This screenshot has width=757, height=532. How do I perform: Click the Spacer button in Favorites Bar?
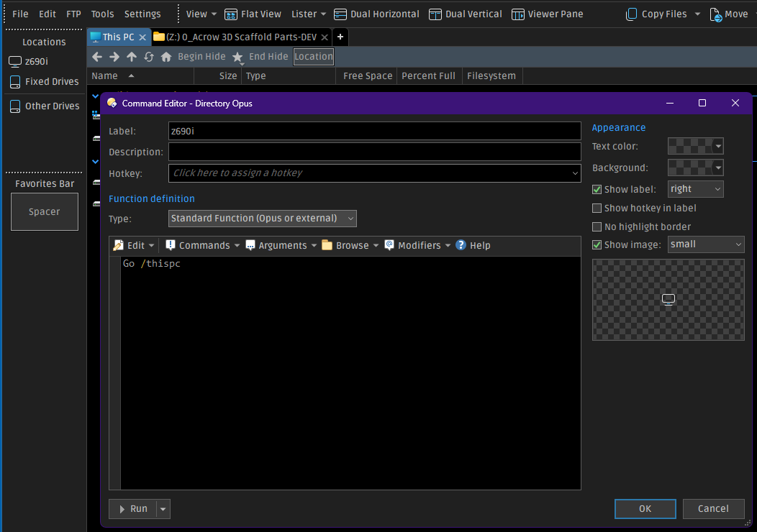(45, 212)
